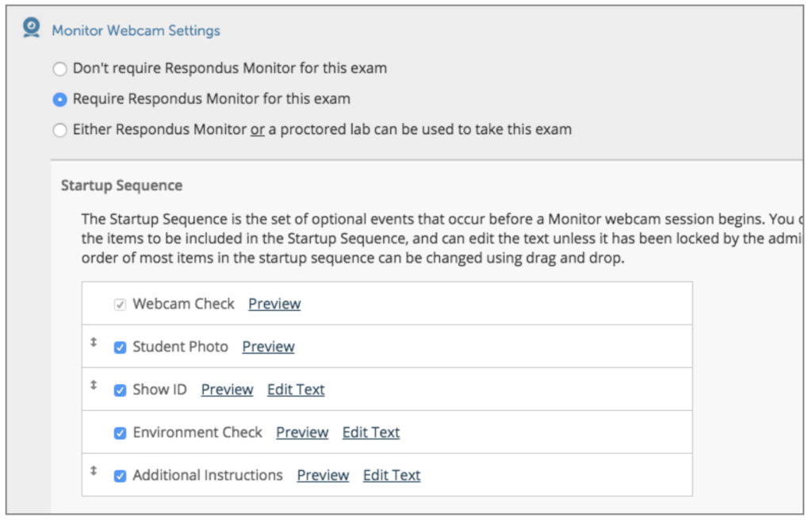This screenshot has width=812, height=521.
Task: Select "Require Respondus Monitor for this exam"
Action: [x=59, y=99]
